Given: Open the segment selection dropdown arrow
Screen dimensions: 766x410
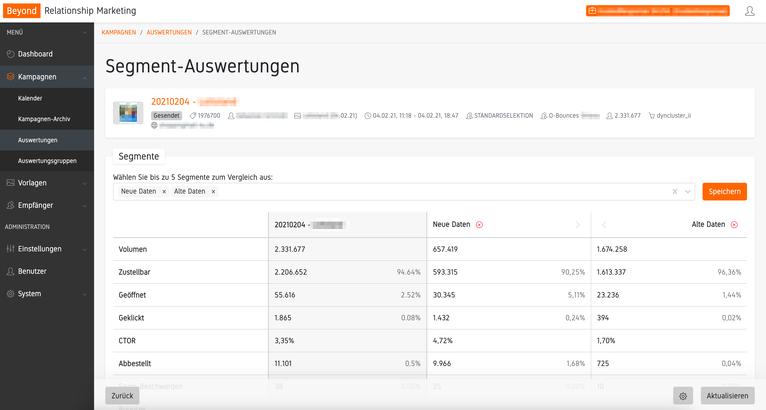Looking at the screenshot, I should pos(688,191).
